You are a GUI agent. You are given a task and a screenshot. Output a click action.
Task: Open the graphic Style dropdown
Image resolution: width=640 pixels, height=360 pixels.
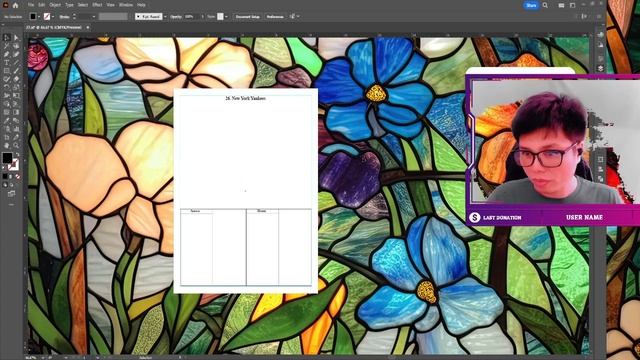coord(226,17)
